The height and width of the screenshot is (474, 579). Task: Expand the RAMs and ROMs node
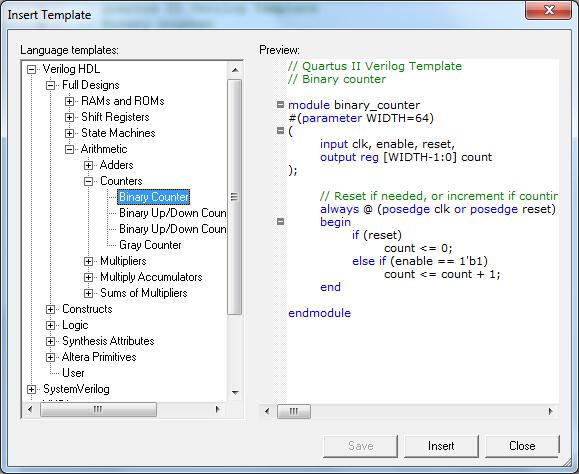69,102
